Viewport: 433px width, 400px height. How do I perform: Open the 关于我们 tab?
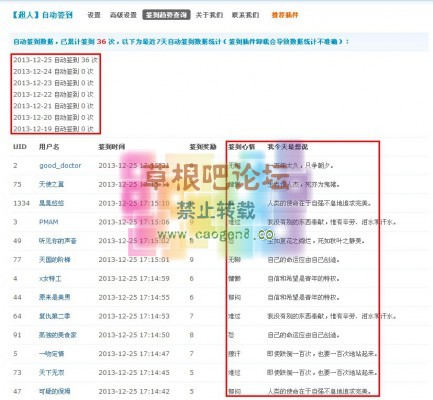(x=209, y=15)
